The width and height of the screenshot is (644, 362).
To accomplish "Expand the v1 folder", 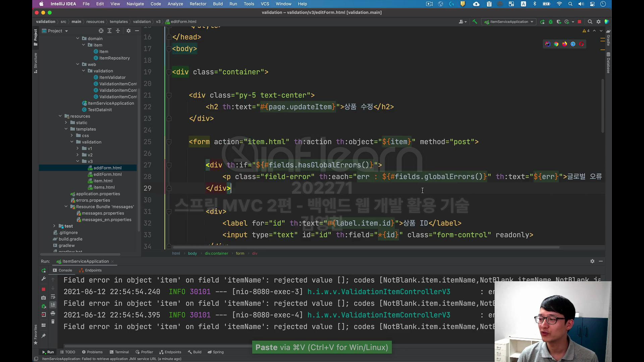I will pyautogui.click(x=78, y=148).
